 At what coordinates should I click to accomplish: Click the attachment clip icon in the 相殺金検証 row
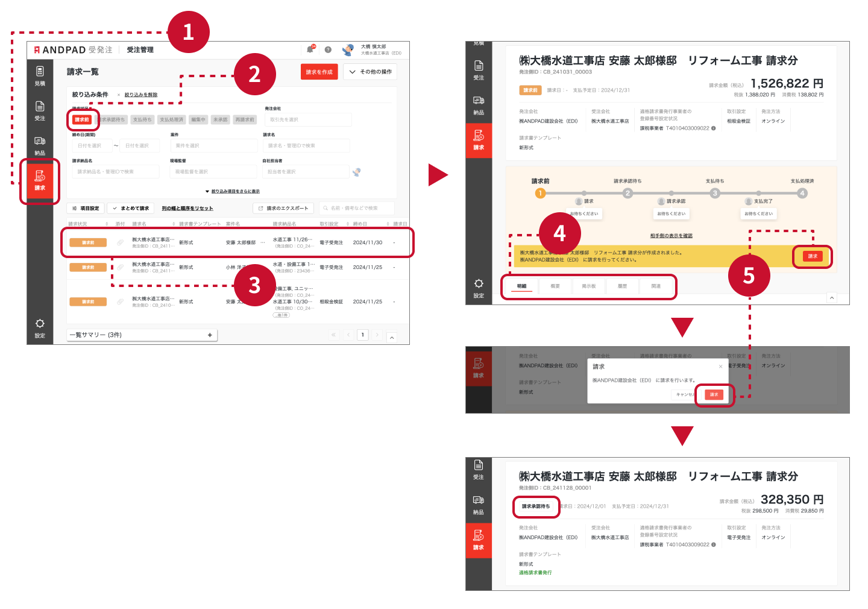(120, 301)
